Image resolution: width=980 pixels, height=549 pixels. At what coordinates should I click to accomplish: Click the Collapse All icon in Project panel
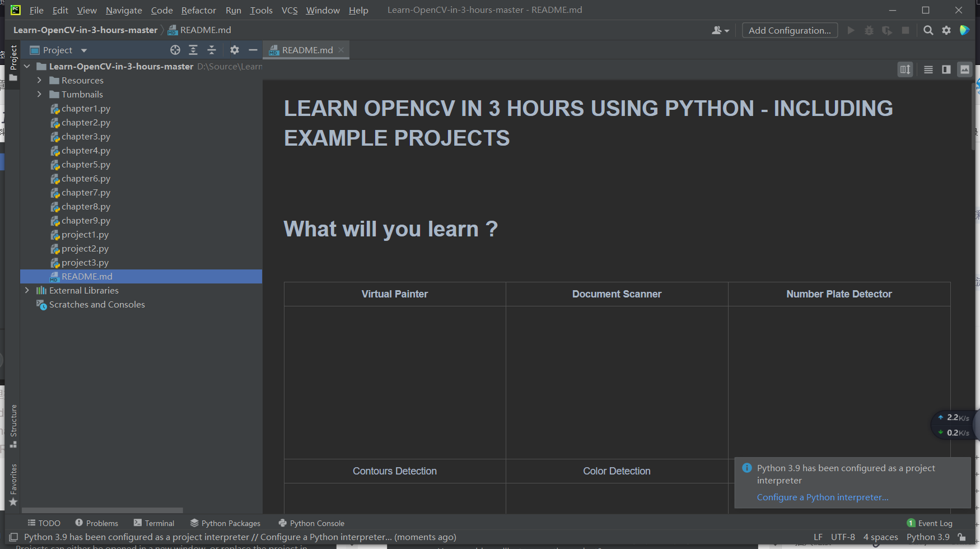coord(212,50)
